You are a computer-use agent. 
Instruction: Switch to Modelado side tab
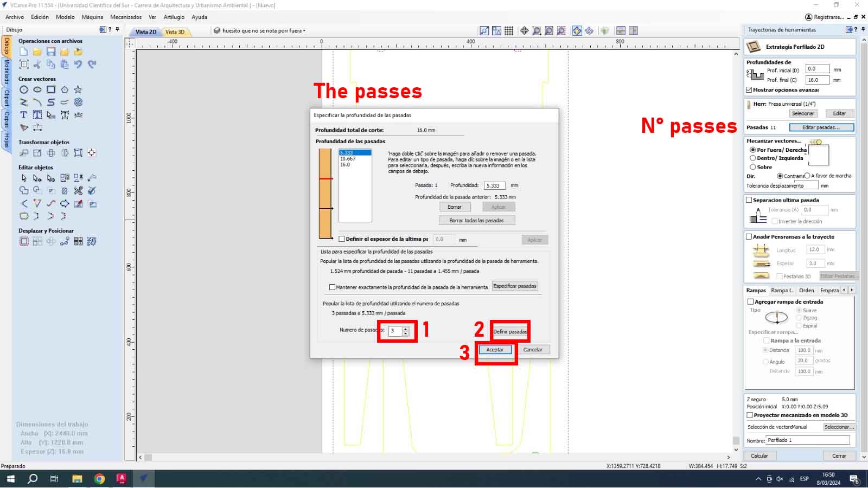[x=7, y=72]
